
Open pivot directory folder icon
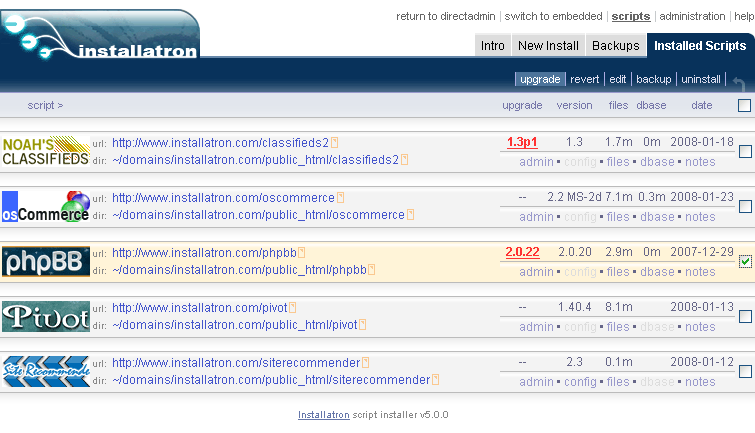(362, 325)
